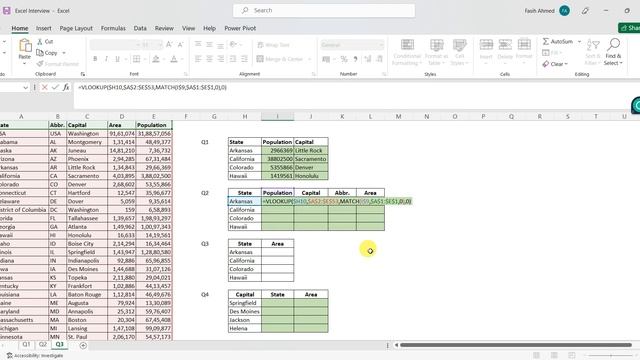Open the Number Format combo box
The height and width of the screenshot is (360, 640).
click(352, 44)
